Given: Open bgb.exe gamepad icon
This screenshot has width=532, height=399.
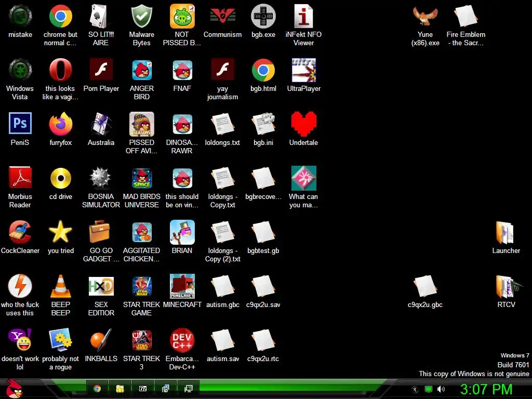Looking at the screenshot, I should [263, 16].
